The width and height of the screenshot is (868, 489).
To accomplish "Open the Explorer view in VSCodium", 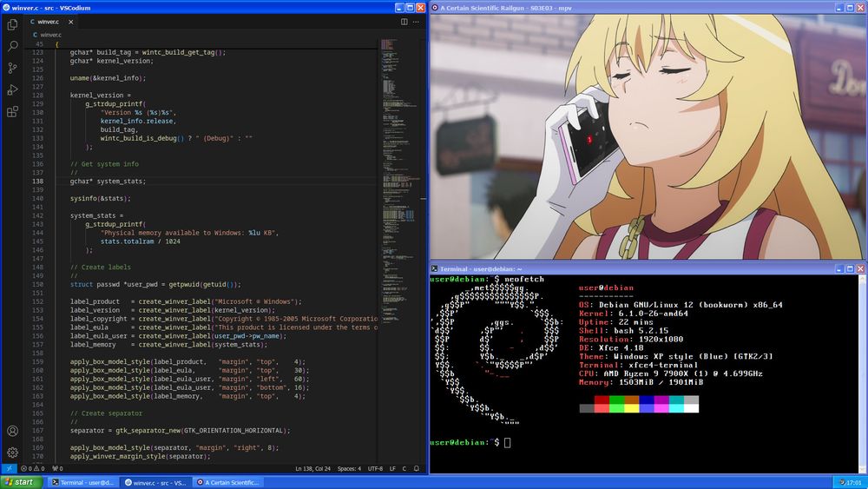I will [12, 24].
